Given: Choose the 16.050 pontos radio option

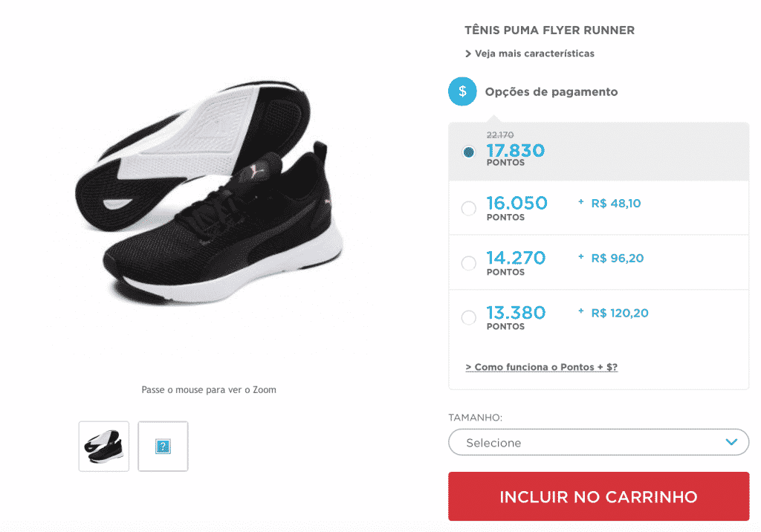Looking at the screenshot, I should coord(469,209).
